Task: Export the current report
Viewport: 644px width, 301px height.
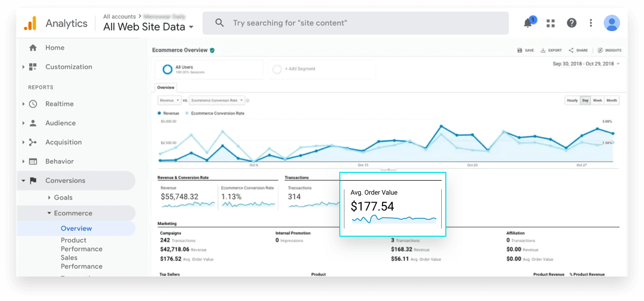Action: pos(551,50)
